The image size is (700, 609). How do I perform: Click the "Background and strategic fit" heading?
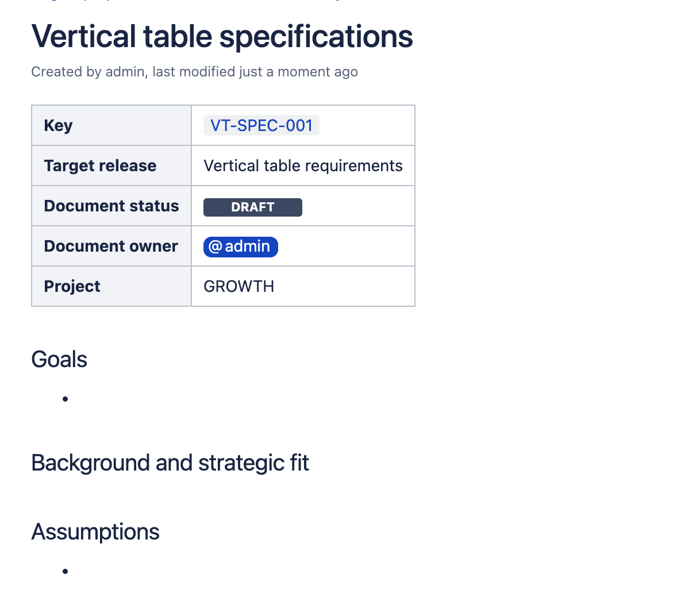coord(170,463)
